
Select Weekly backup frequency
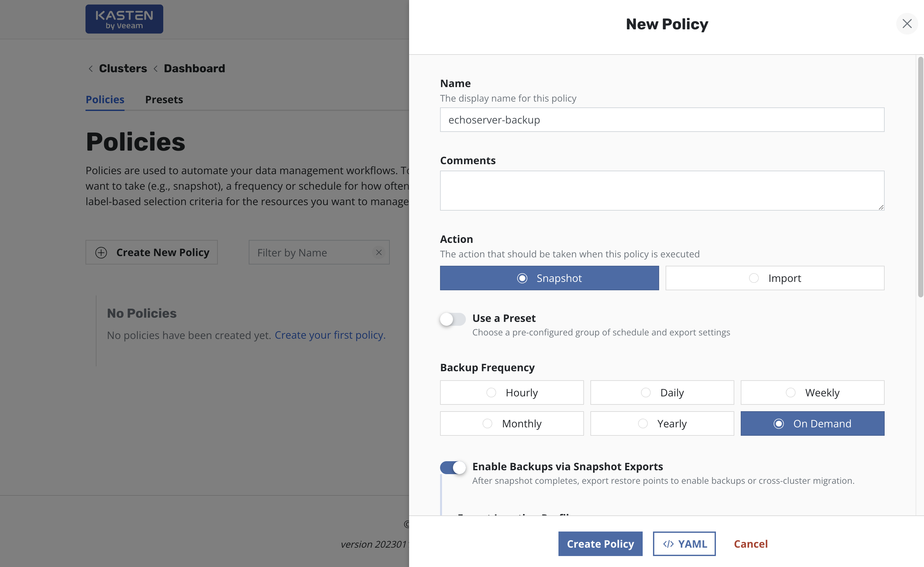[x=812, y=393]
